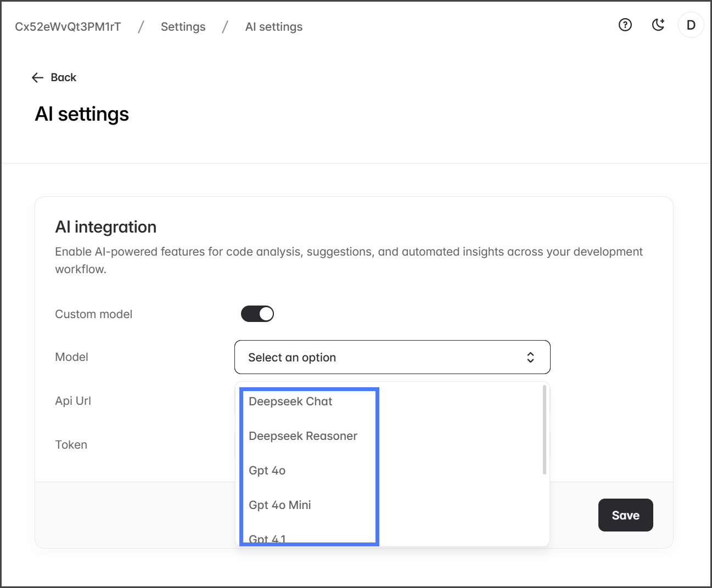This screenshot has width=712, height=588.
Task: Toggle dark mode with moon icon
Action: coord(658,25)
